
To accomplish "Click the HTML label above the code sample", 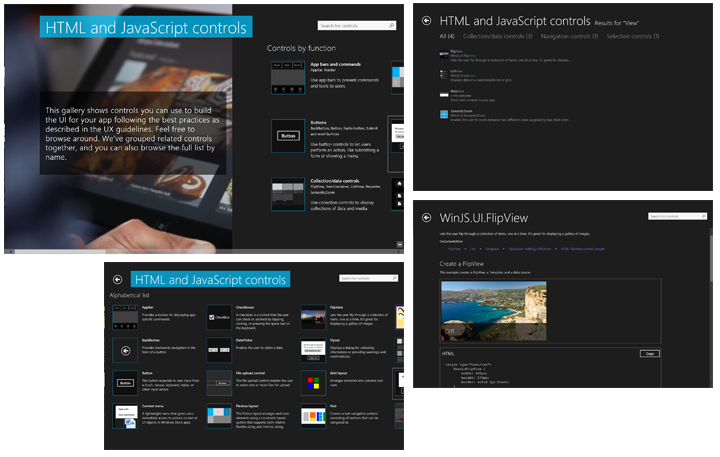I will click(x=448, y=354).
